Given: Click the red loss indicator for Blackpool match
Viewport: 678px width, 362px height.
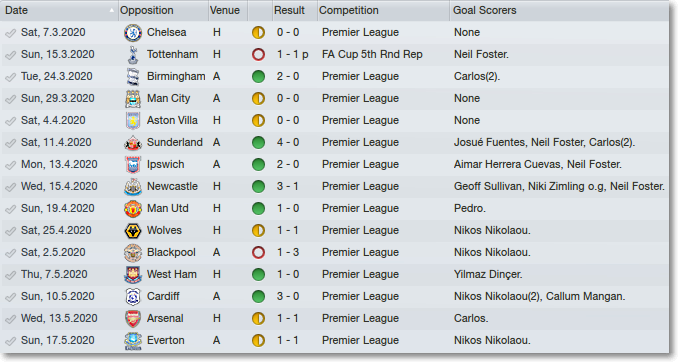Looking at the screenshot, I should click(258, 253).
